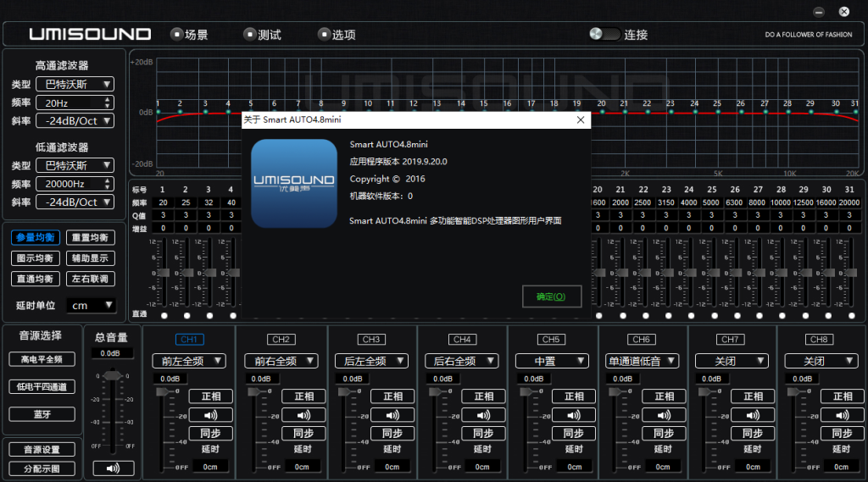Screen dimensions: 868x482
Task: Select the CH2 channel tab
Action: tap(281, 339)
